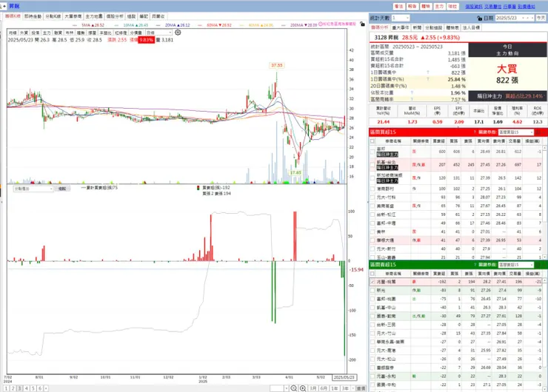Click the 5MA legend color line

75,25
